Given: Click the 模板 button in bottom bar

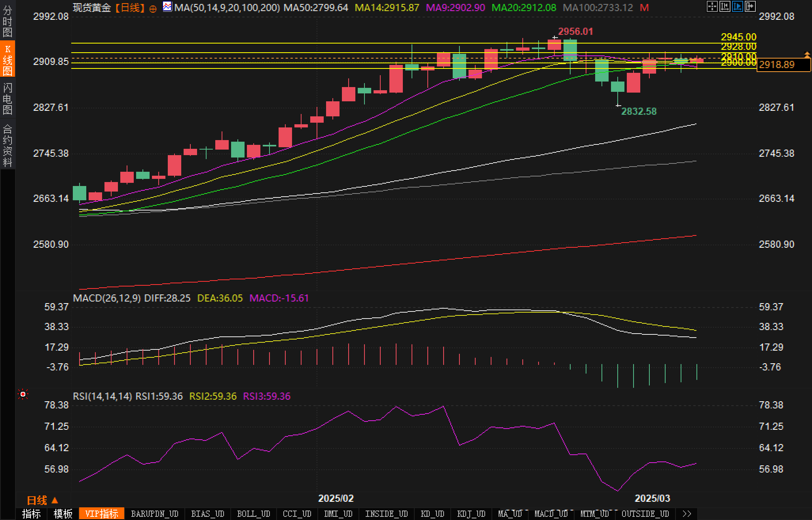Looking at the screenshot, I should [x=63, y=514].
